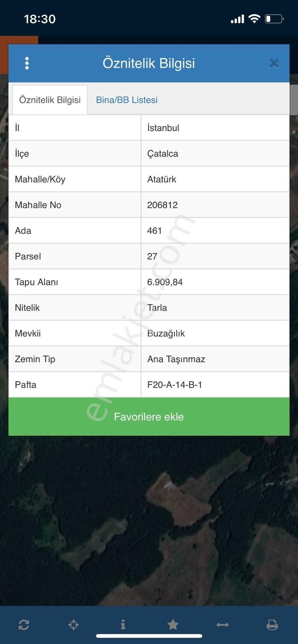Tap the Mevkii value Buzağılık
The image size is (298, 644).
click(x=166, y=333)
